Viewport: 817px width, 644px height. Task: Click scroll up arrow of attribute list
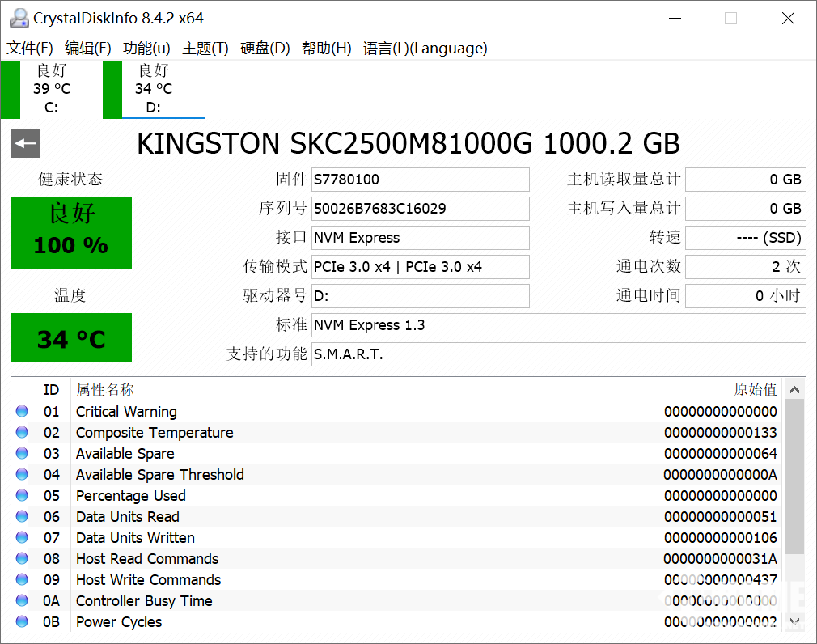(x=794, y=389)
